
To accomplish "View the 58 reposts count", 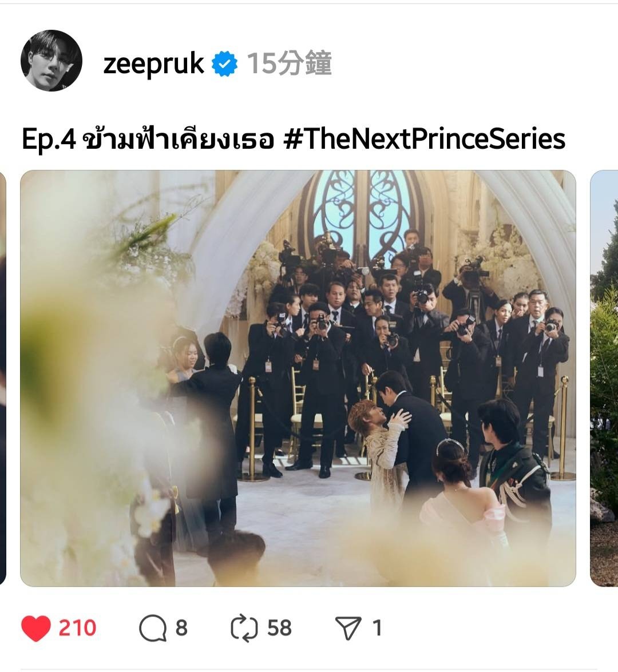I will (279, 629).
